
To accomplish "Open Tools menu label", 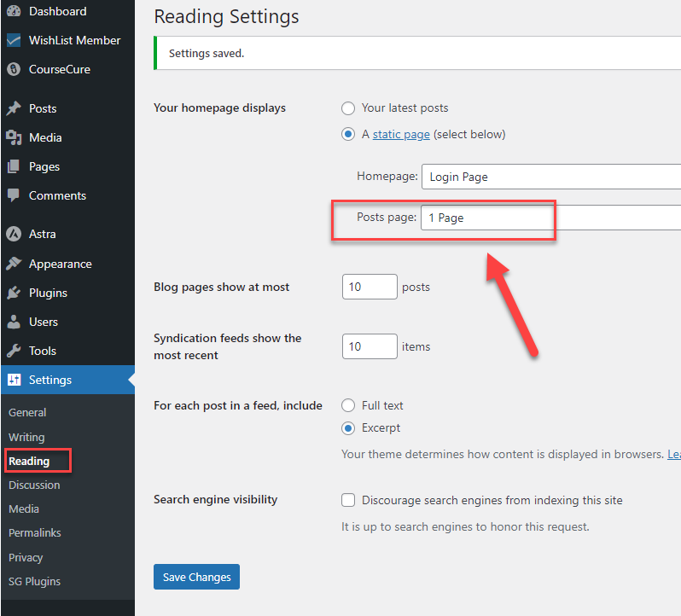I will 43,351.
